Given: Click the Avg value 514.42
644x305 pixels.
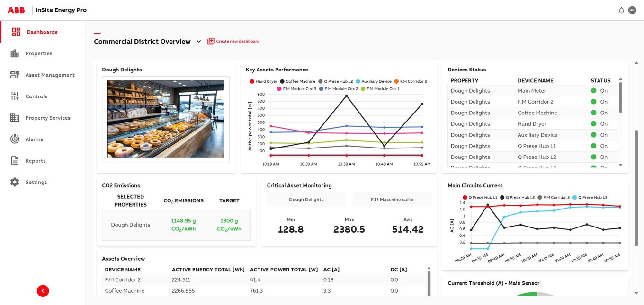Looking at the screenshot, I should tap(408, 229).
